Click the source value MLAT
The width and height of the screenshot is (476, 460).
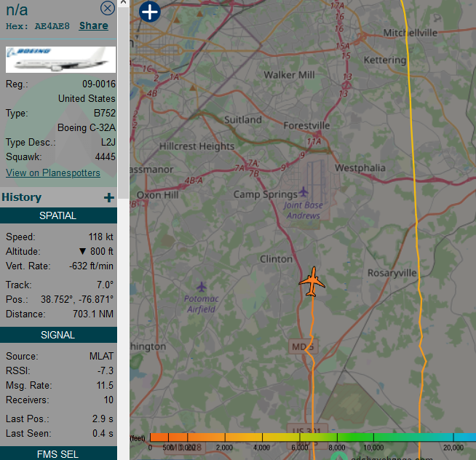101,356
